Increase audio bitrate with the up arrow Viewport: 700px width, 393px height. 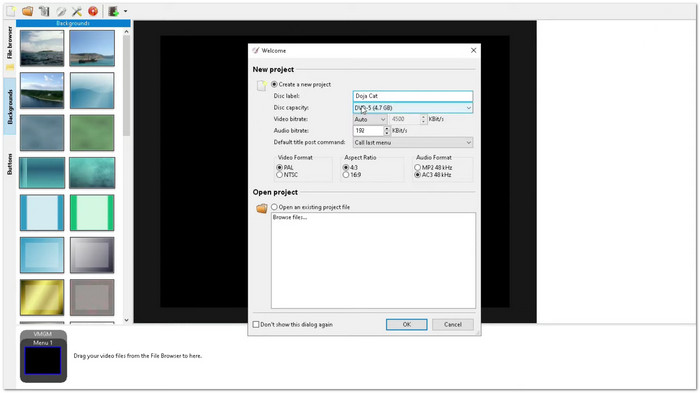click(387, 129)
